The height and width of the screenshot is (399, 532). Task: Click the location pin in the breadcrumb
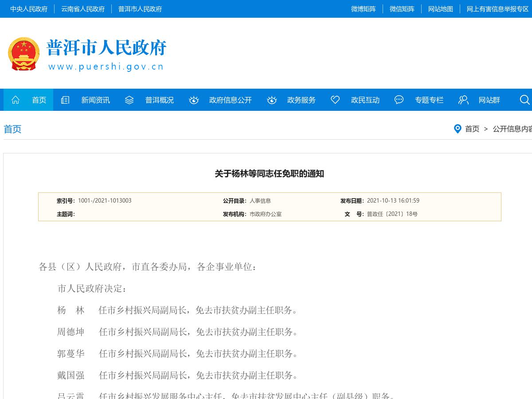pos(458,129)
